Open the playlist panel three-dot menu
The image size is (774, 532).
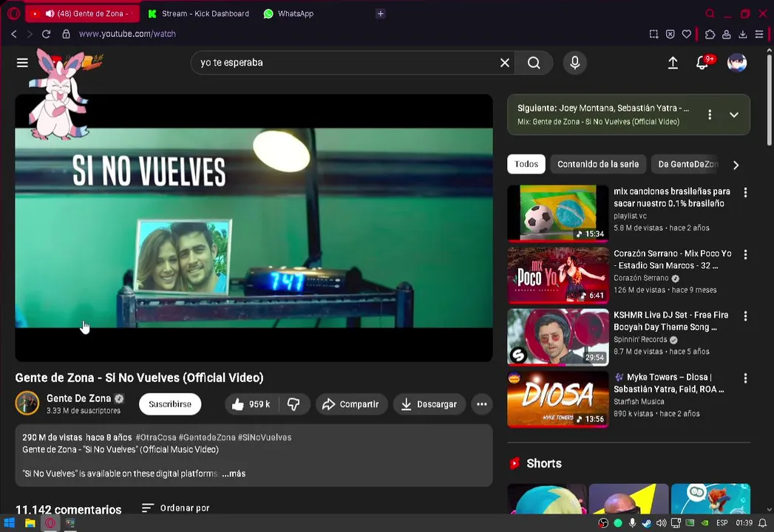[x=710, y=115]
